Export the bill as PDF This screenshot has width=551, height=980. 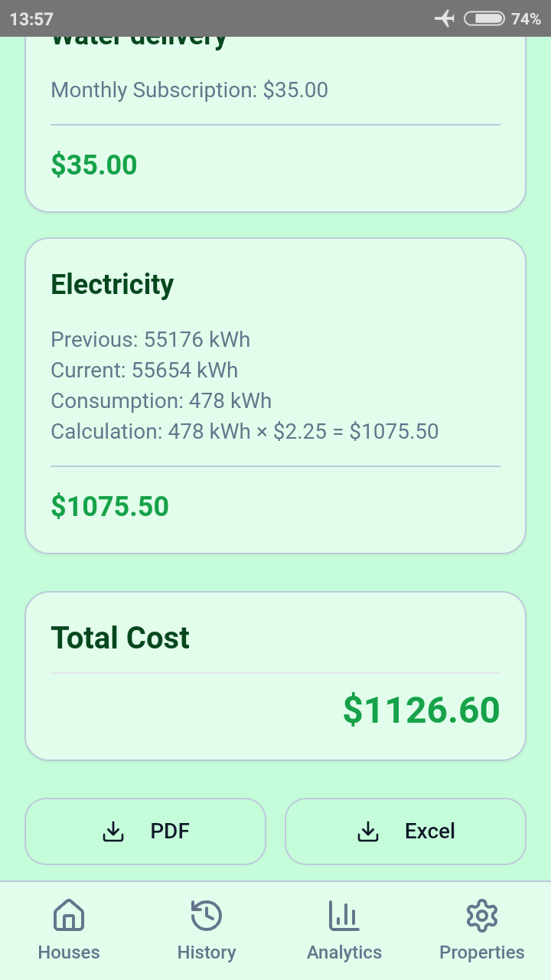coord(145,831)
